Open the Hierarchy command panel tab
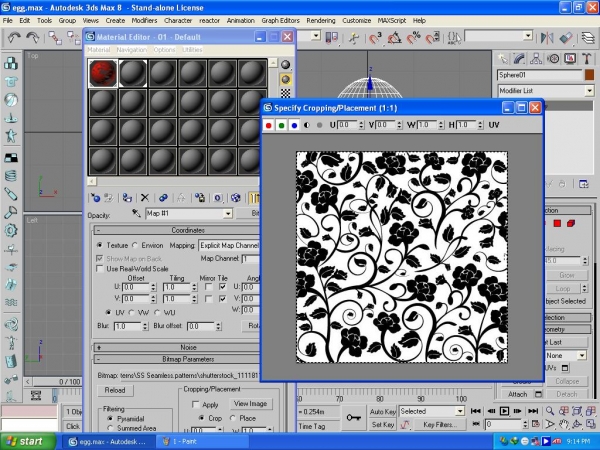This screenshot has width=600, height=450. coord(536,59)
